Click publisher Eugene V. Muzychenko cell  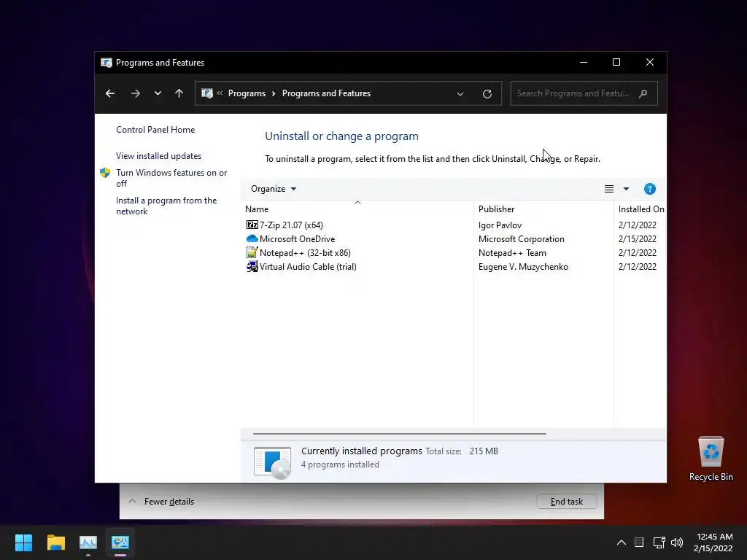(523, 267)
